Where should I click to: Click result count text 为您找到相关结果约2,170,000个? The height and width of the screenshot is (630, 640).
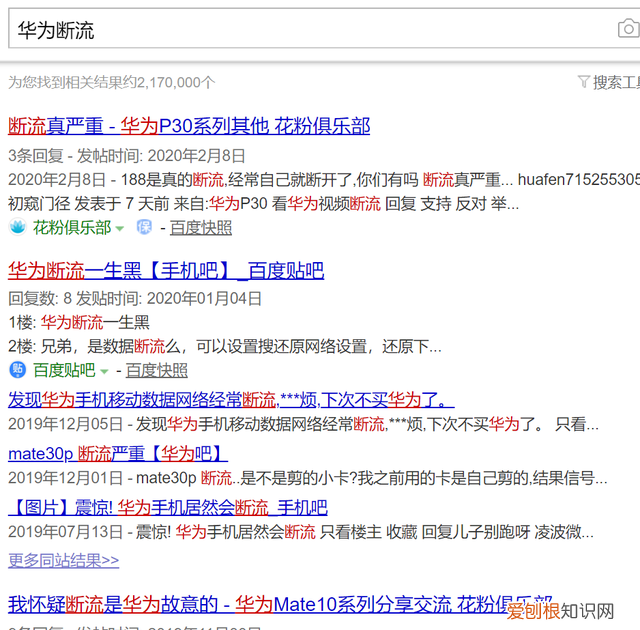112,82
